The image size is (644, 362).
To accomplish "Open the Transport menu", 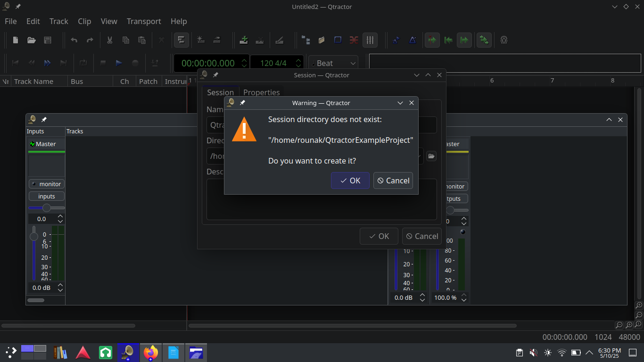I will (x=144, y=21).
